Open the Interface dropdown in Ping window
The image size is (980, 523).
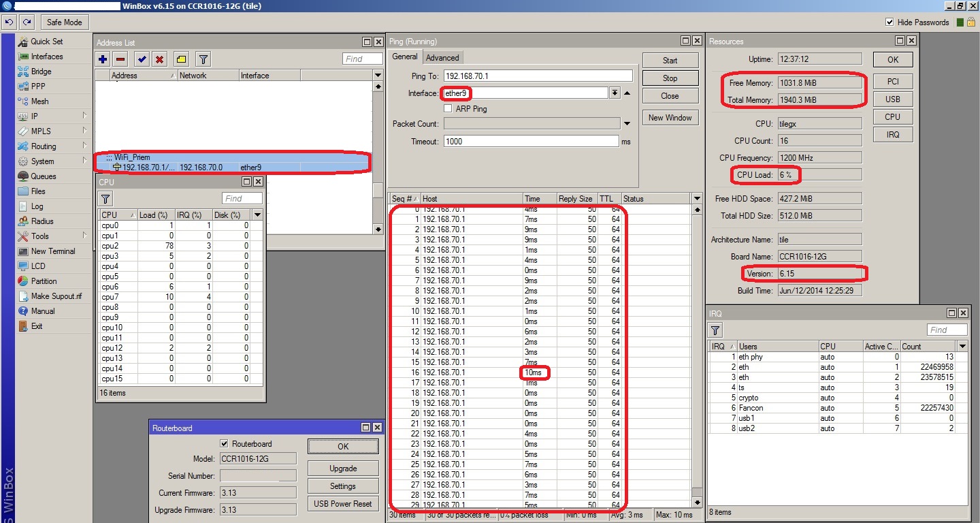(x=615, y=93)
